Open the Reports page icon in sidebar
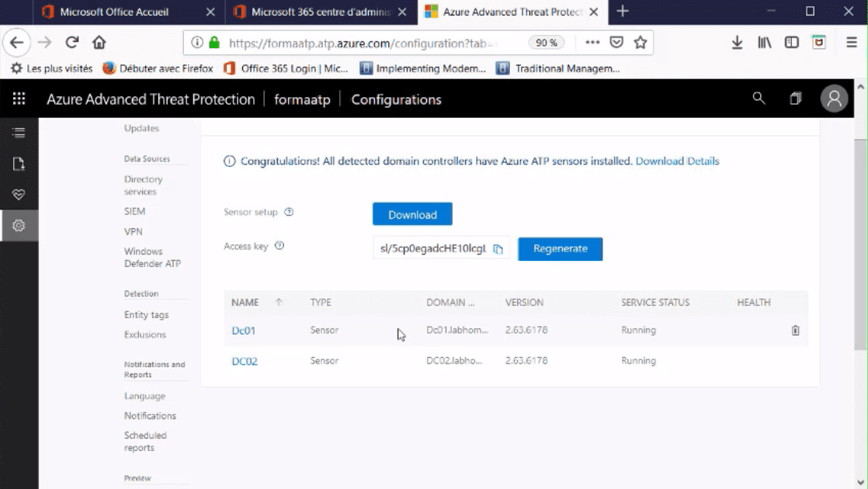The height and width of the screenshot is (489, 868). [x=19, y=164]
